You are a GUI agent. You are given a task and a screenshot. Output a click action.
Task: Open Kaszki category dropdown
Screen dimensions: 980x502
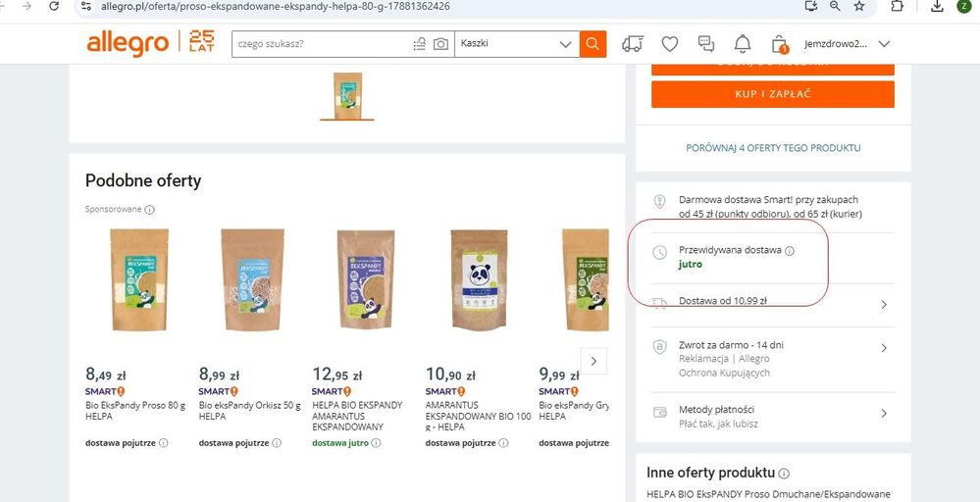516,44
